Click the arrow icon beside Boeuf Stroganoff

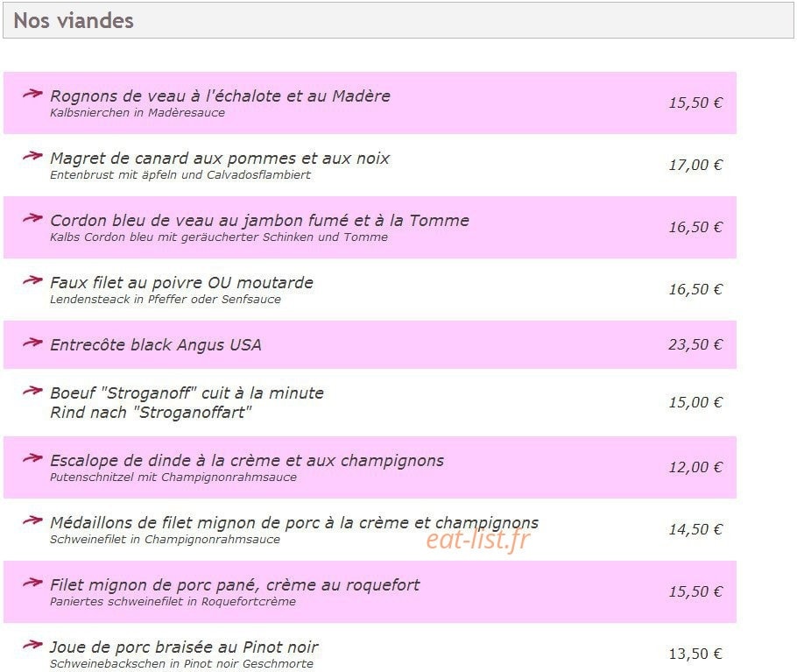(32, 391)
